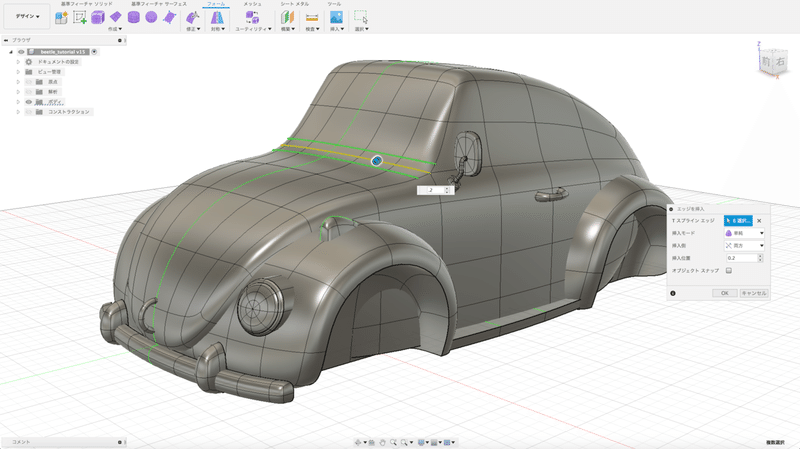
Task: Click the OK button in dialog
Action: coord(724,293)
